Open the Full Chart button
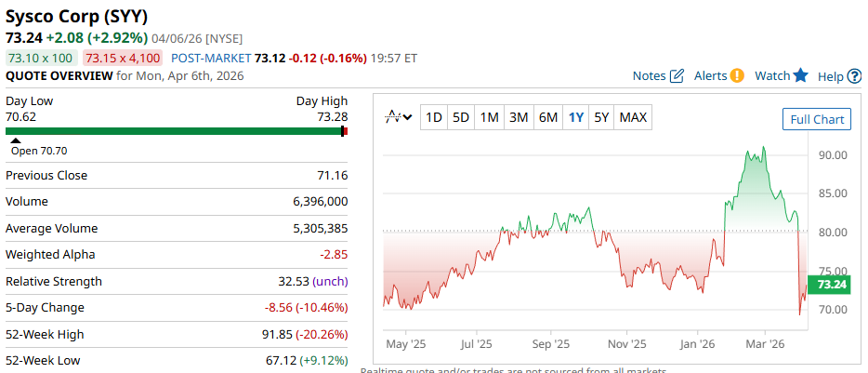 817,119
